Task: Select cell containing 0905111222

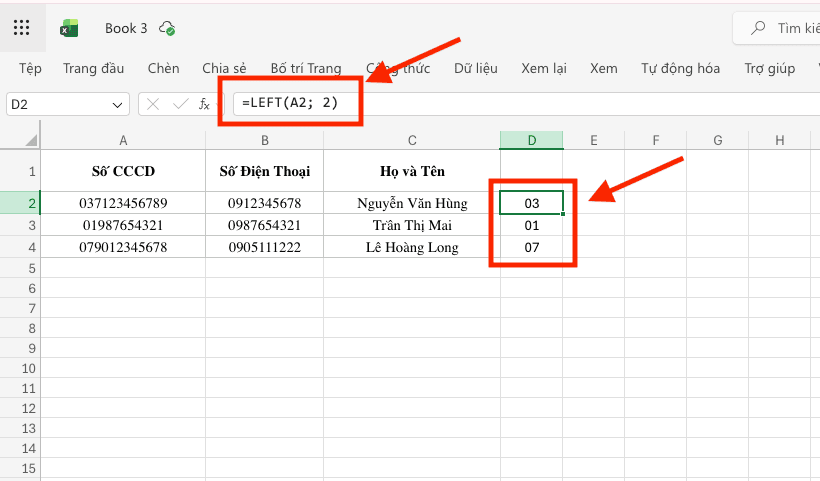Action: click(x=265, y=247)
